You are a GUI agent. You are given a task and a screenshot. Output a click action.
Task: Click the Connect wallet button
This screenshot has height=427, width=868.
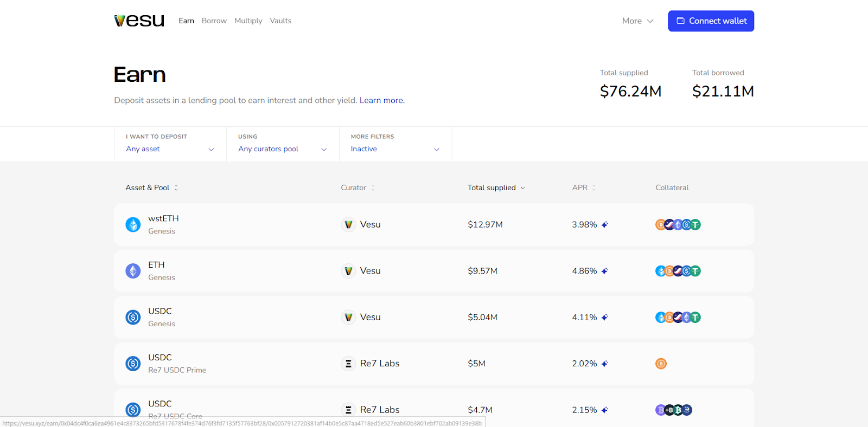point(711,21)
